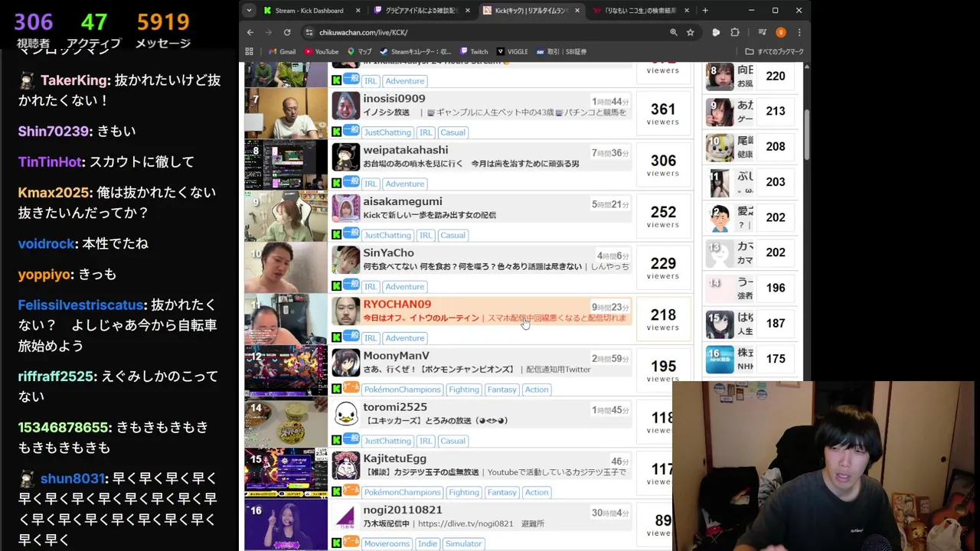Open a new browser tab
Image resolution: width=980 pixels, height=551 pixels.
(x=705, y=11)
